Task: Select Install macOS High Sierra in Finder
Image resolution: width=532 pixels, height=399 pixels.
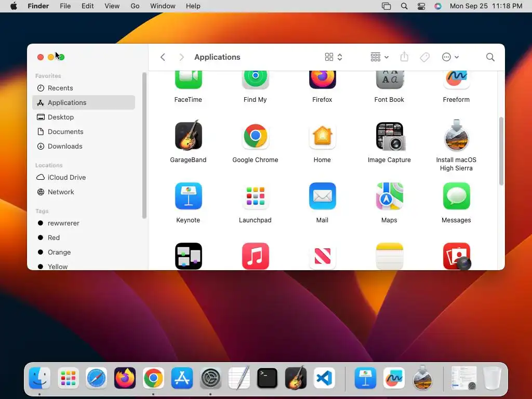Action: click(x=456, y=136)
